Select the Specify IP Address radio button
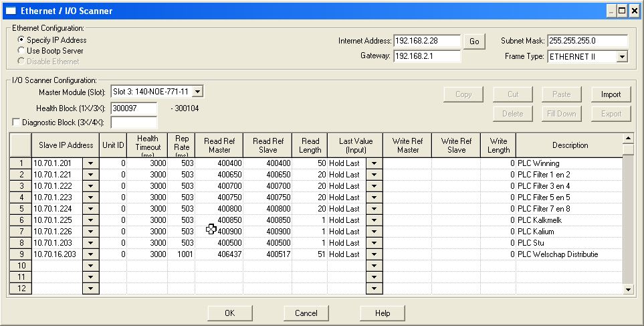Viewport: 644px width, 326px height. [x=21, y=40]
